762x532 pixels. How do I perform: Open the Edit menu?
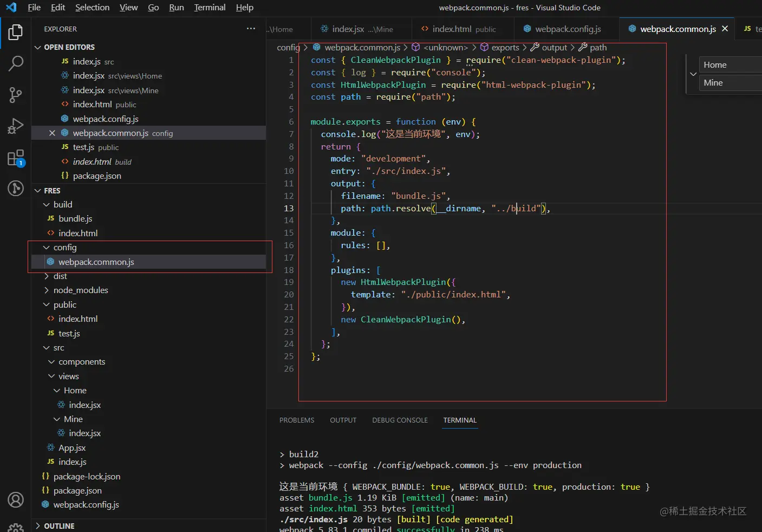pyautogui.click(x=58, y=8)
